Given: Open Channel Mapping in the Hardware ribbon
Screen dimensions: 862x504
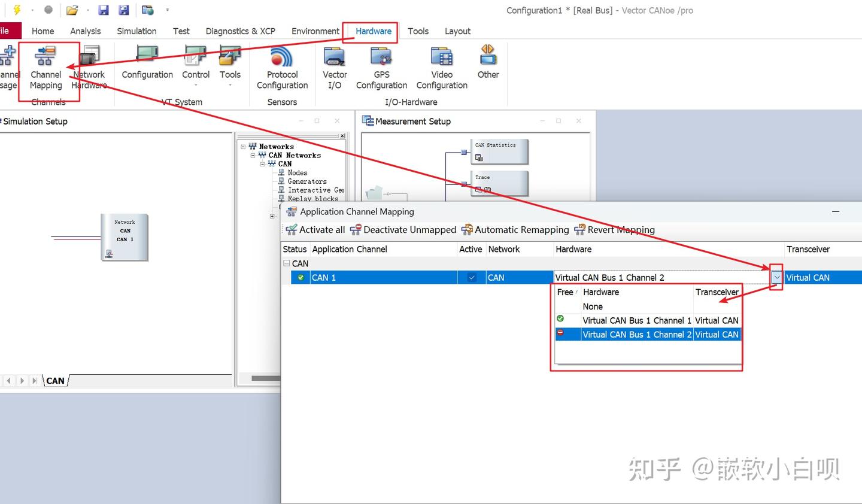Looking at the screenshot, I should tap(46, 68).
